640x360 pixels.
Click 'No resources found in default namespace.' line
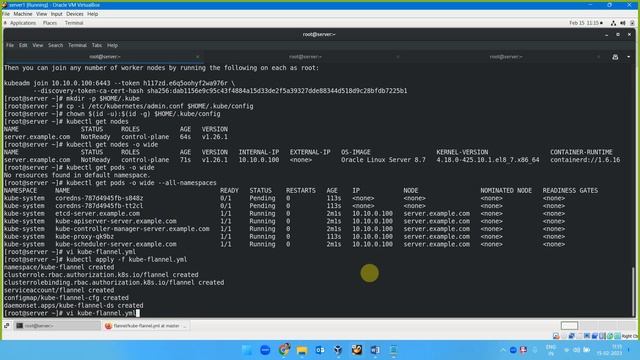tap(77, 176)
